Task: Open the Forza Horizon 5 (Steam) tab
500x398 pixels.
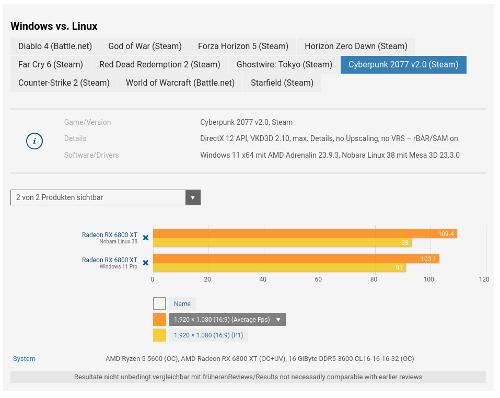Action: [243, 46]
